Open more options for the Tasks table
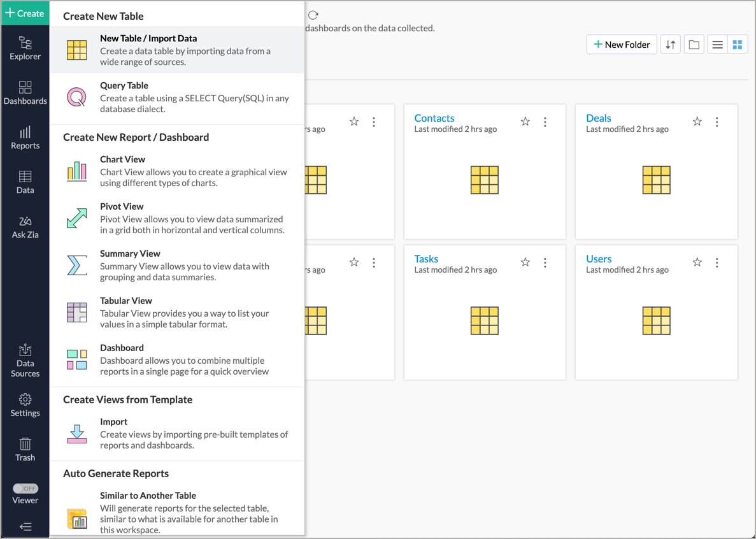 click(545, 262)
